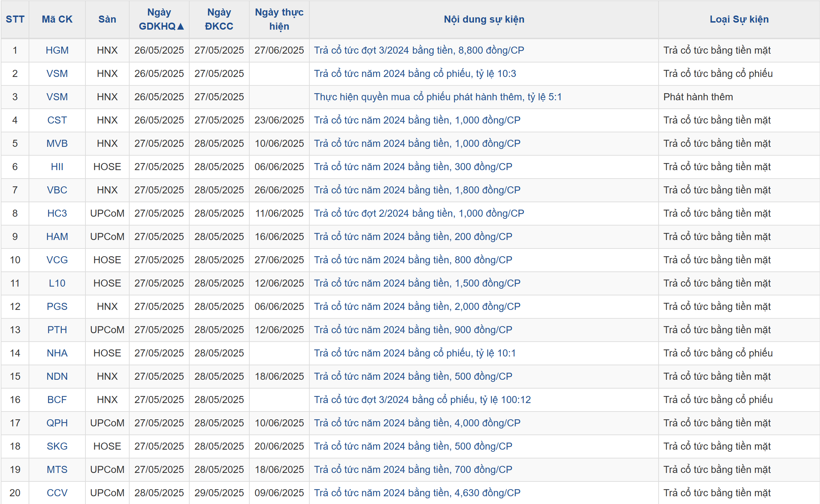Select the 16/06/2025 date in HAM row
Screen dimensions: 820x504
pos(279,237)
